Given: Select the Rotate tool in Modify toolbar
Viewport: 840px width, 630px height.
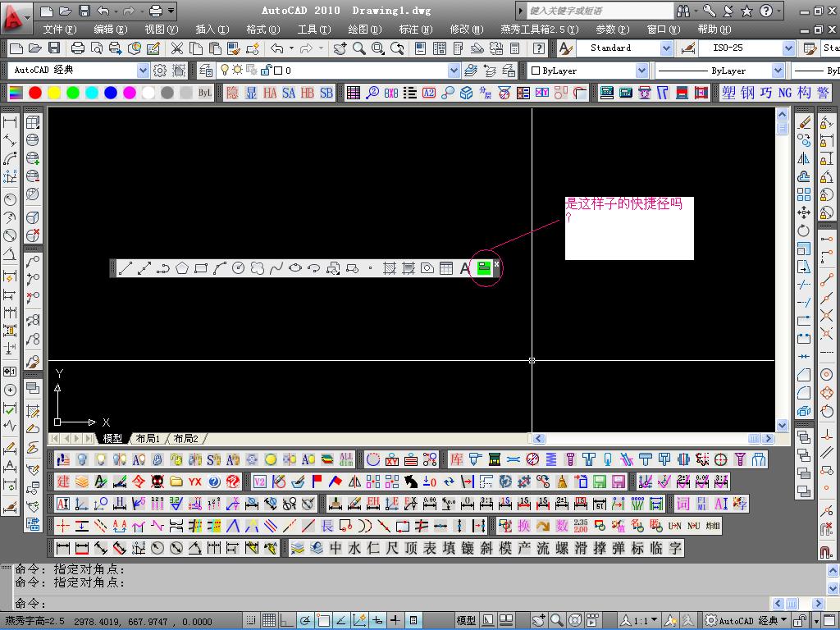Looking at the screenshot, I should [x=804, y=231].
